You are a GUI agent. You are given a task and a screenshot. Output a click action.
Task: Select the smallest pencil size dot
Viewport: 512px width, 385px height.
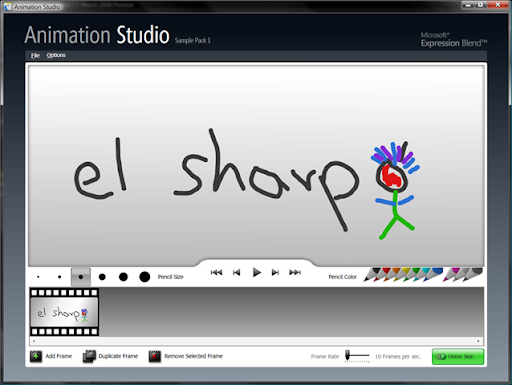pyautogui.click(x=38, y=277)
